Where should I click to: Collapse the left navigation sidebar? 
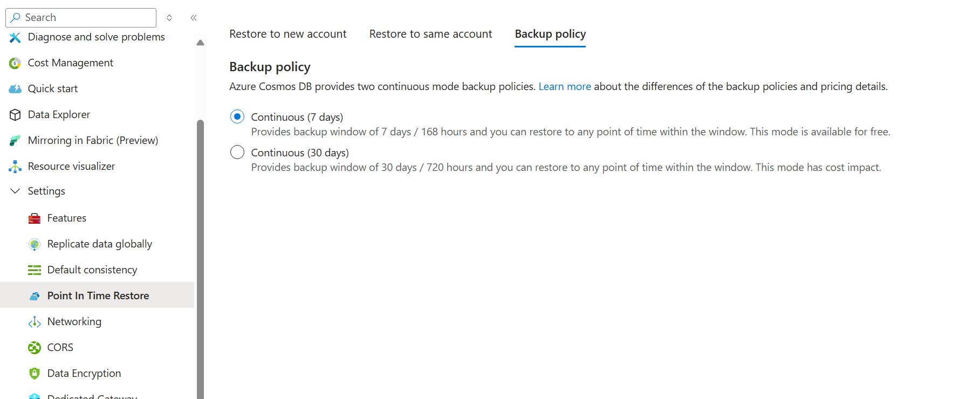[194, 17]
